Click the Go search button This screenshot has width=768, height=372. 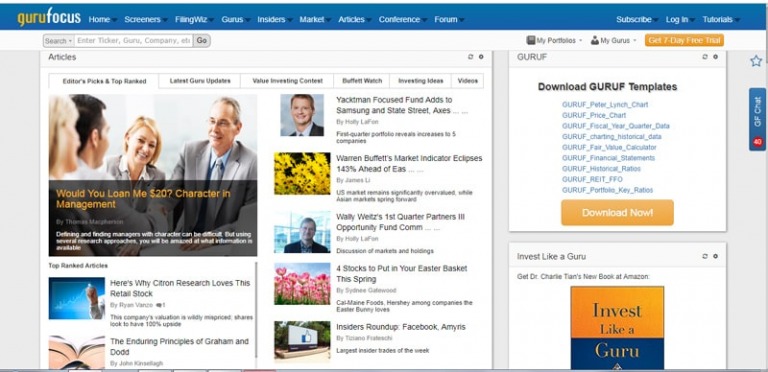coord(202,41)
